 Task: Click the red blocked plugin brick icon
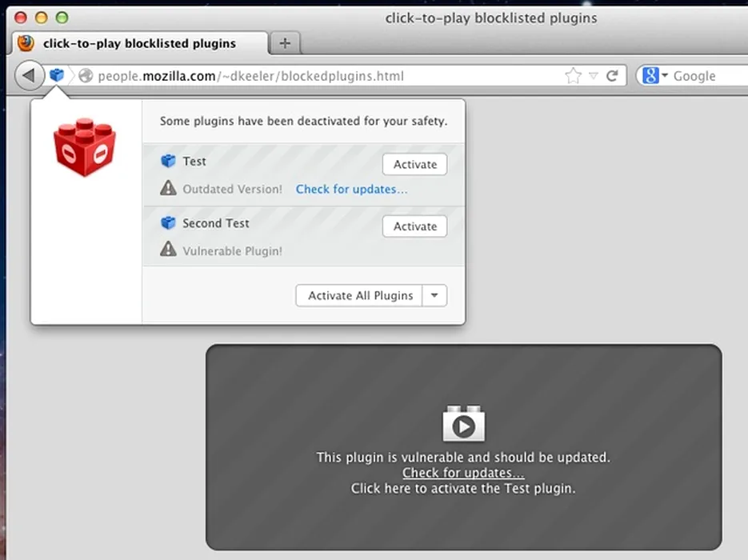(x=85, y=148)
